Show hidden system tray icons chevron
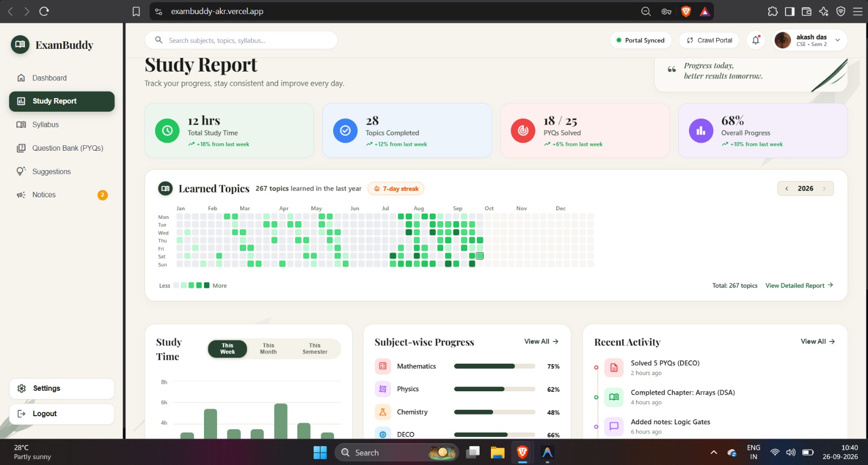 click(714, 453)
